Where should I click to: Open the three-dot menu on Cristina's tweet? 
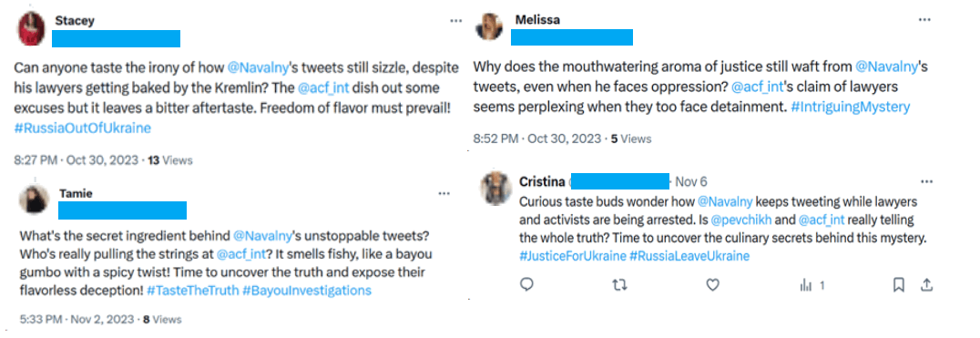[925, 181]
